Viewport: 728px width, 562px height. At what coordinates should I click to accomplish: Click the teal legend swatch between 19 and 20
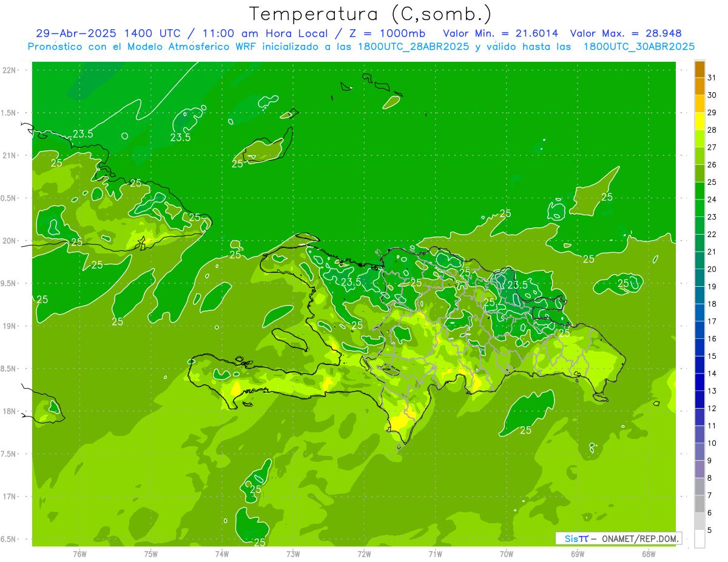pyautogui.click(x=699, y=278)
